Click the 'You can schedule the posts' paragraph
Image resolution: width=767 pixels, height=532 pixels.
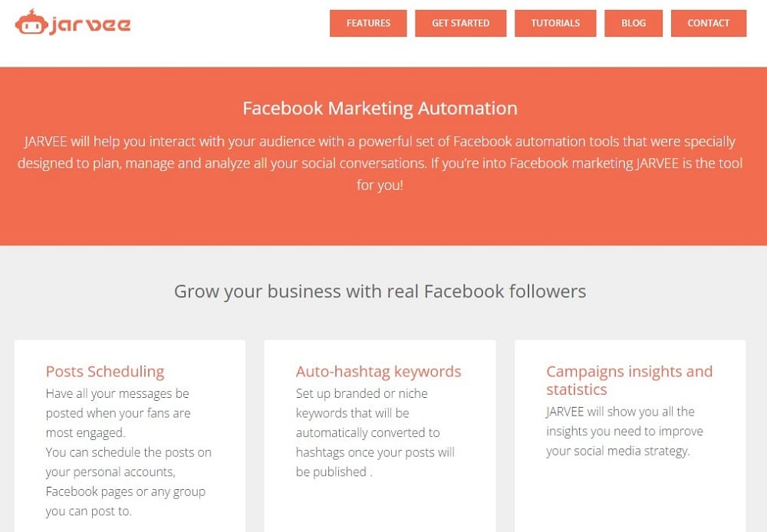(129, 481)
